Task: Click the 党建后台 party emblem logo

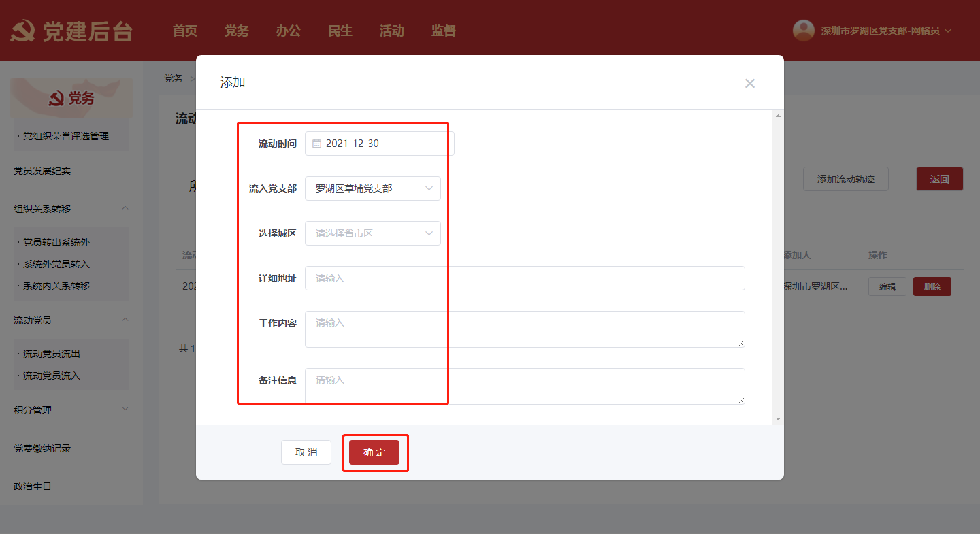Action: [x=23, y=31]
